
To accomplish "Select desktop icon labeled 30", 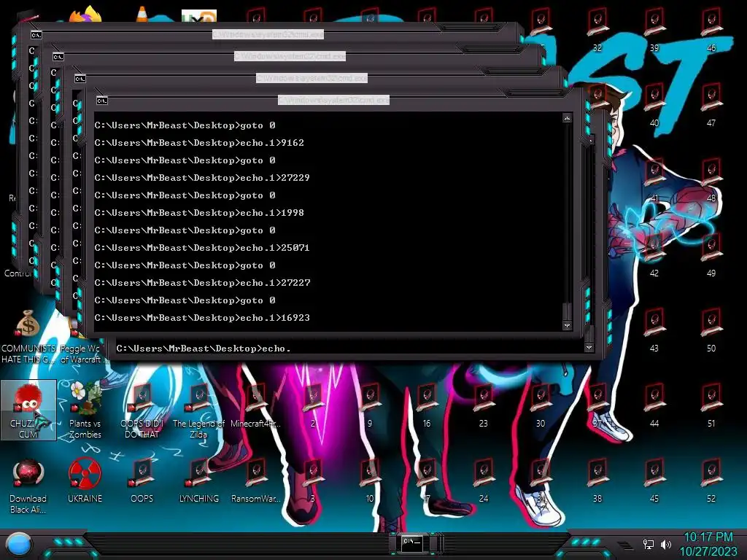I will [x=541, y=405].
